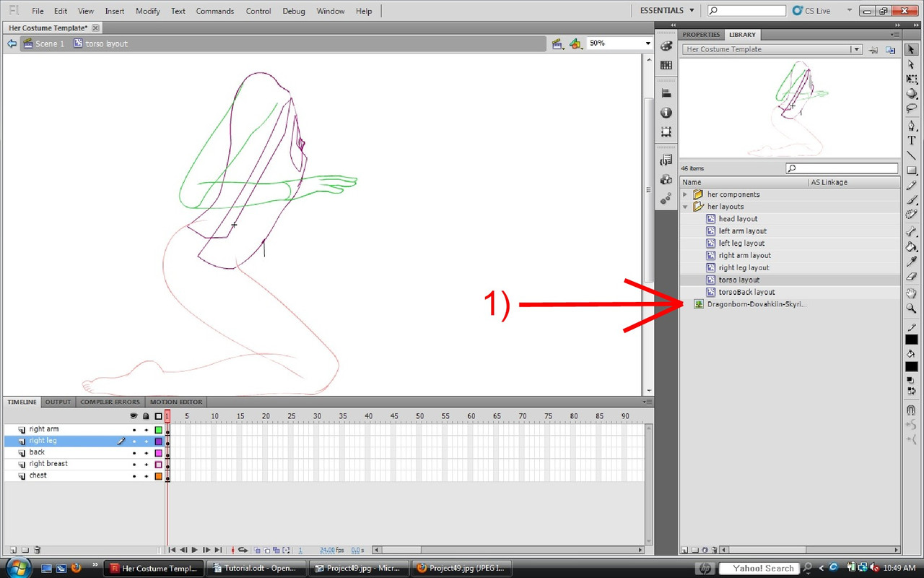Select the Hand tool
924x578 pixels.
912,293
